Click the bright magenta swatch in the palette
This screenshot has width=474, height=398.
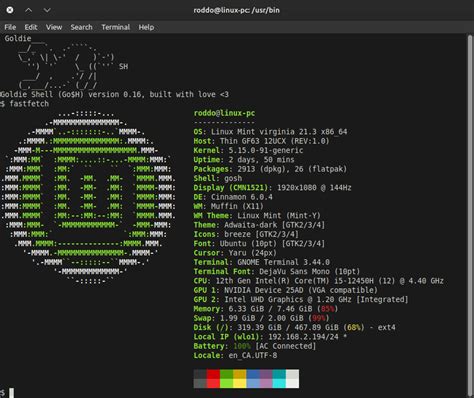[266, 383]
